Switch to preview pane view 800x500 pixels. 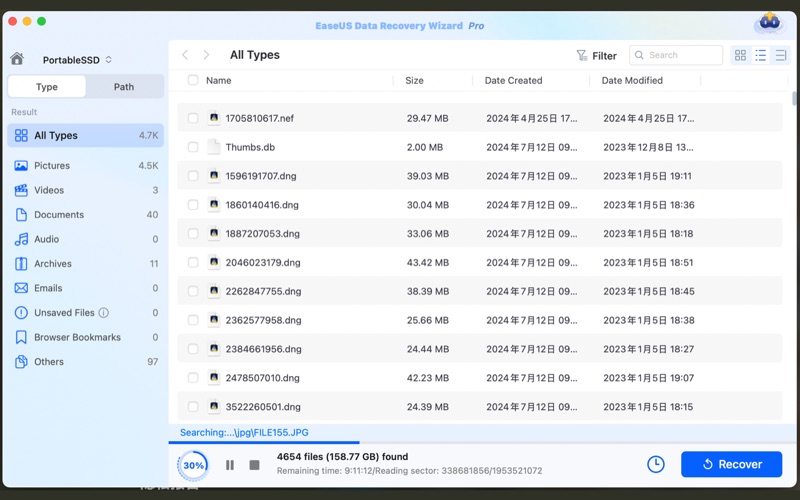point(780,55)
